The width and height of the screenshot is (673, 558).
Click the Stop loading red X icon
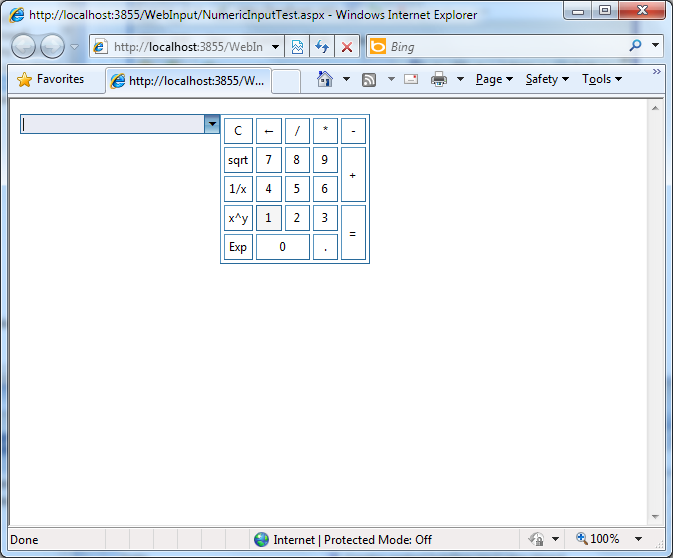tap(347, 47)
